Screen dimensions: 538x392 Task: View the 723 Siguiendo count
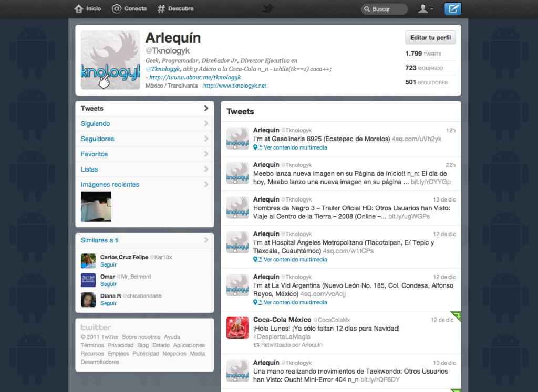pos(424,68)
